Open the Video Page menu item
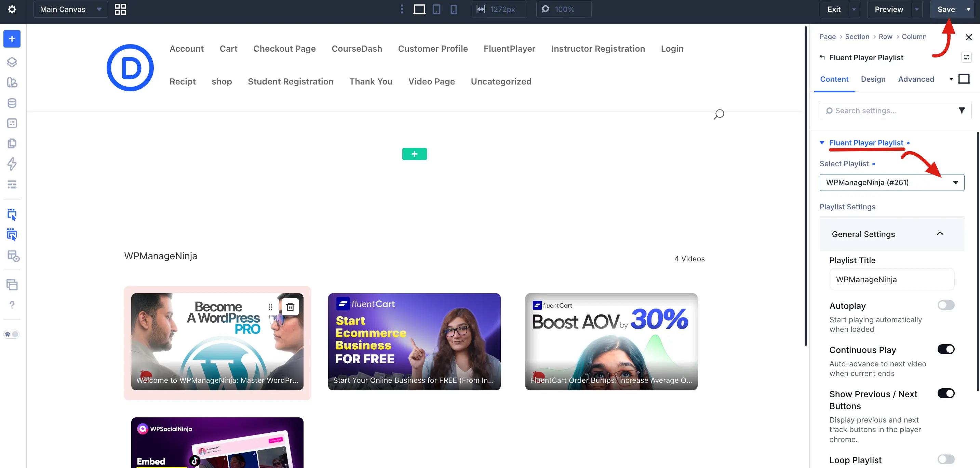980x468 pixels. 431,81
